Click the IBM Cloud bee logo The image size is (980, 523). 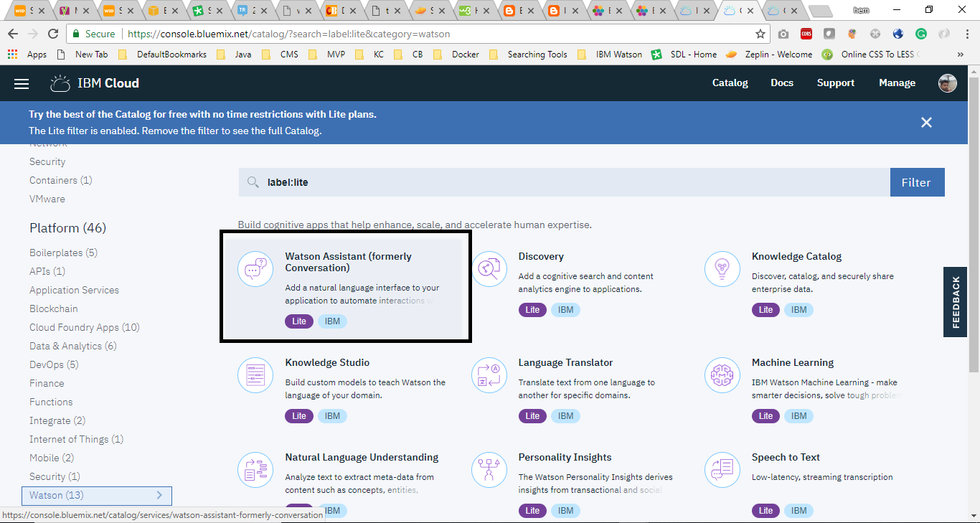pos(60,83)
